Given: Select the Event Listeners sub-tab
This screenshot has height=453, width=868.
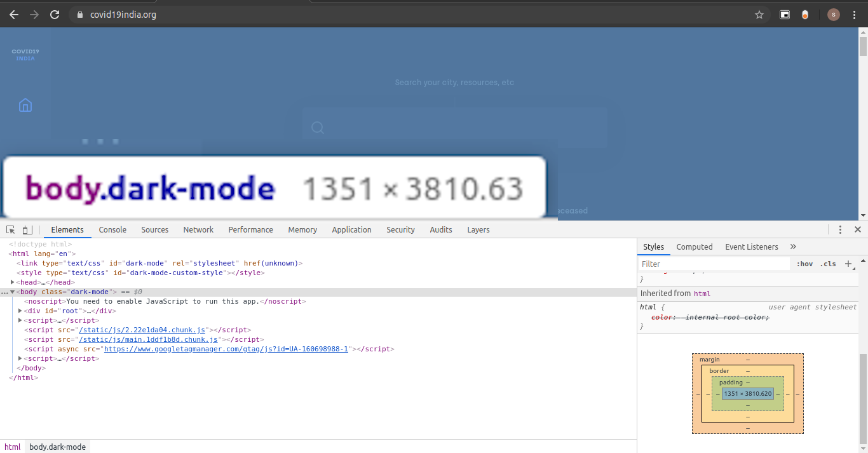Looking at the screenshot, I should pos(752,247).
